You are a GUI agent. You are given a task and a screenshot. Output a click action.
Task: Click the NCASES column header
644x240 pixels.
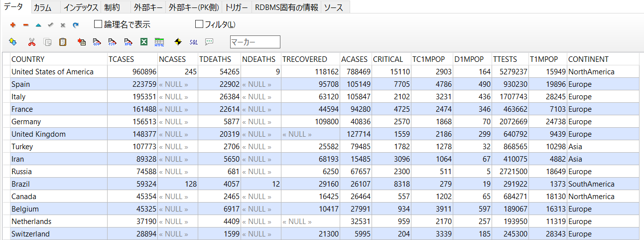(x=178, y=59)
